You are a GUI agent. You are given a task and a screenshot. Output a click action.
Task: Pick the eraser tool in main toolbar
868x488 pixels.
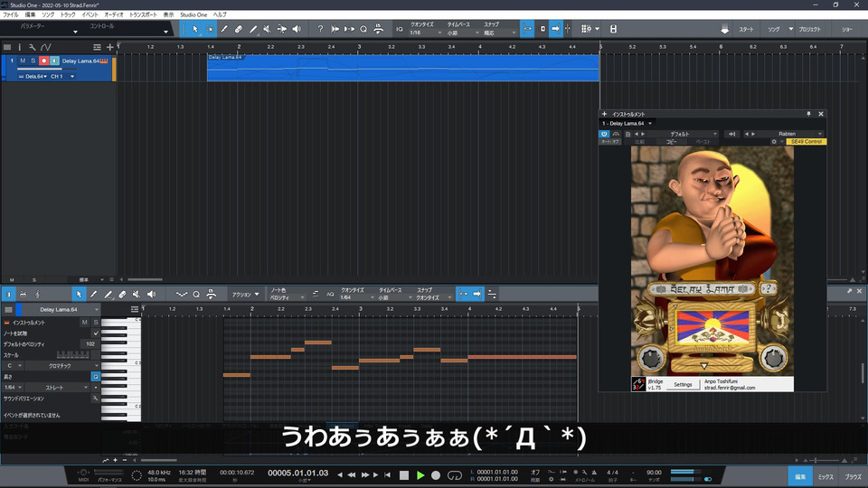239,29
